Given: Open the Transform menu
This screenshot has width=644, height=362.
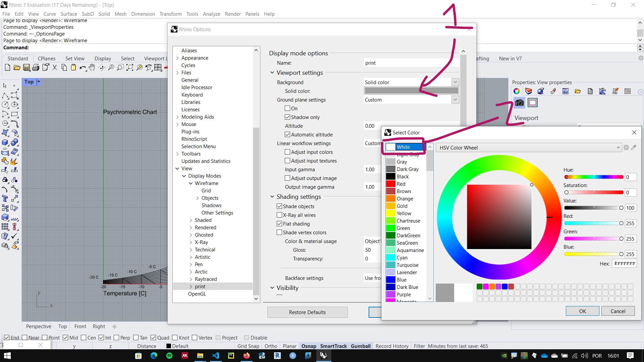Looking at the screenshot, I should point(170,14).
